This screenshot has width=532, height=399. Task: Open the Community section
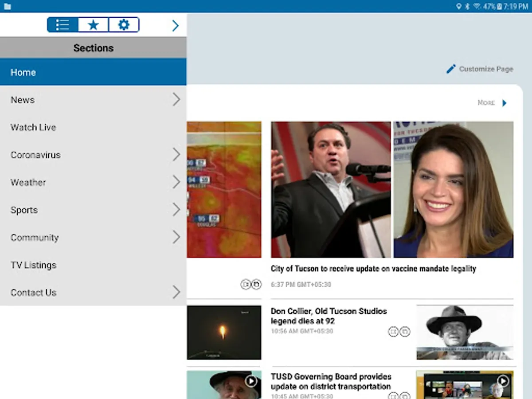pos(93,237)
